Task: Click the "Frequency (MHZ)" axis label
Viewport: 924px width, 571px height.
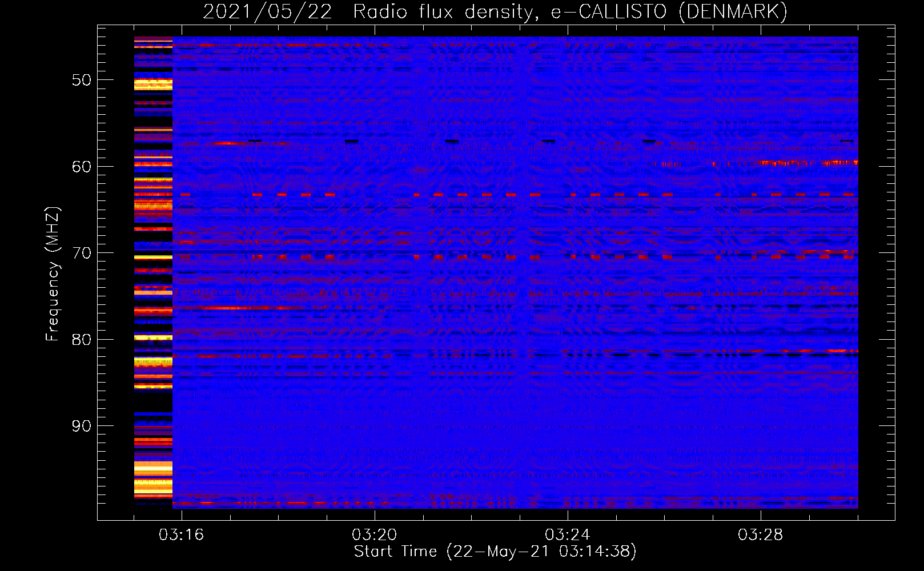Action: point(53,274)
